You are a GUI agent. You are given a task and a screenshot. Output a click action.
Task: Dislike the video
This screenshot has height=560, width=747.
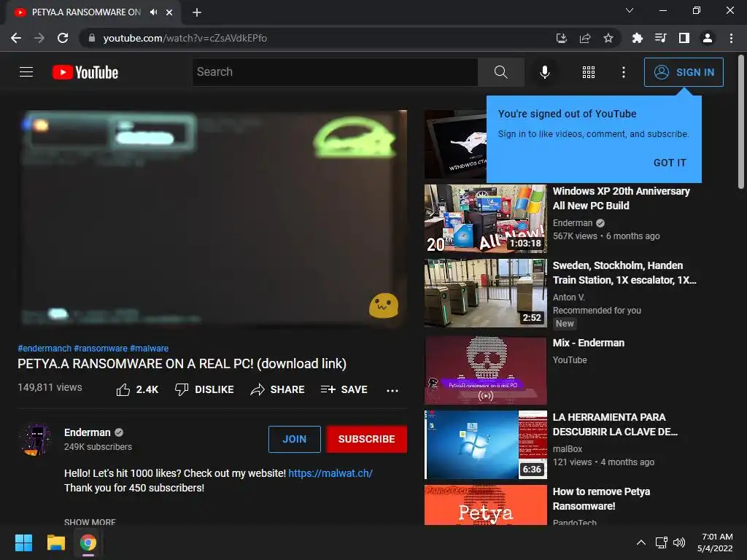(204, 389)
